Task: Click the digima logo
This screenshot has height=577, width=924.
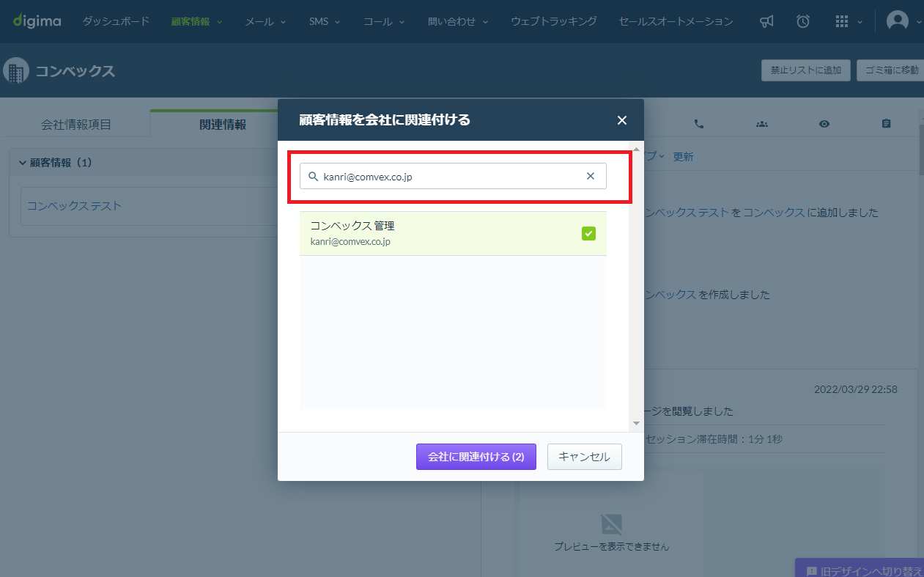Action: [x=37, y=21]
